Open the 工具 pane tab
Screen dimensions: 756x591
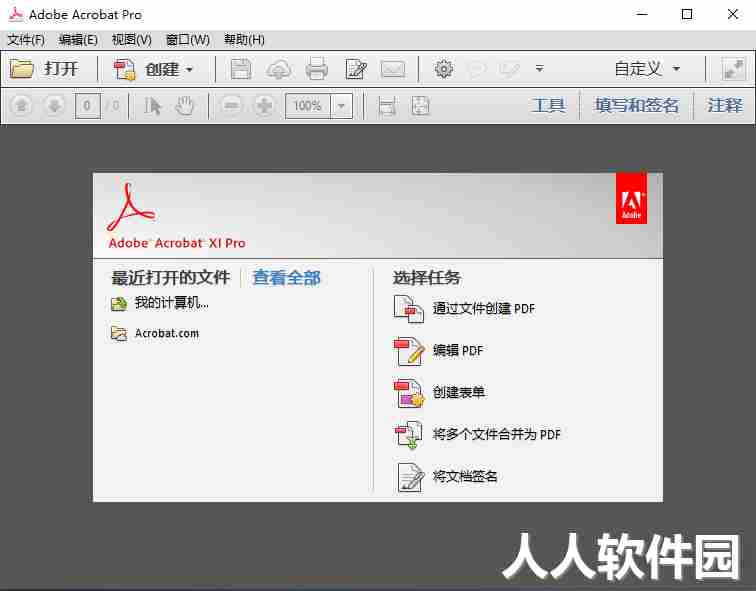tap(549, 105)
